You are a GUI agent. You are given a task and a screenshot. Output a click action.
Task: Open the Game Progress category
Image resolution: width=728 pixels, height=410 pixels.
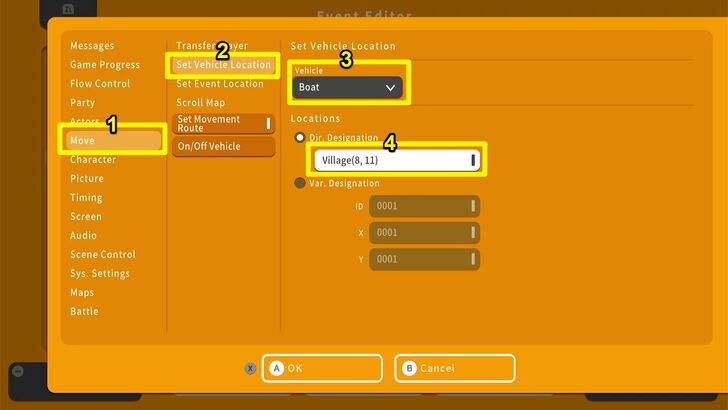[x=105, y=65]
